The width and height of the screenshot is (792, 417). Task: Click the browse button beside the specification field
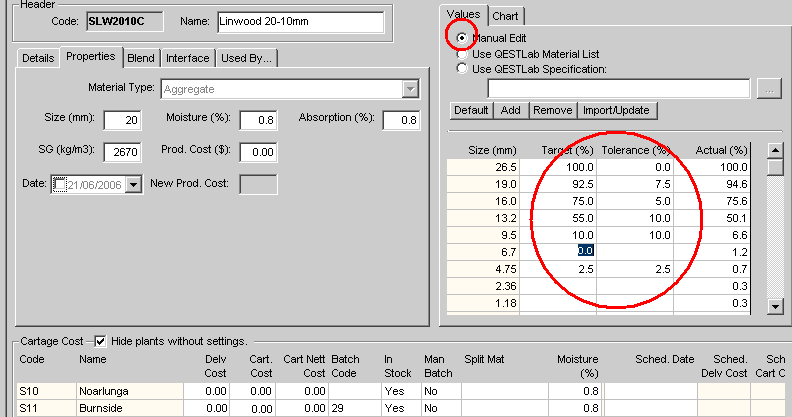click(769, 89)
